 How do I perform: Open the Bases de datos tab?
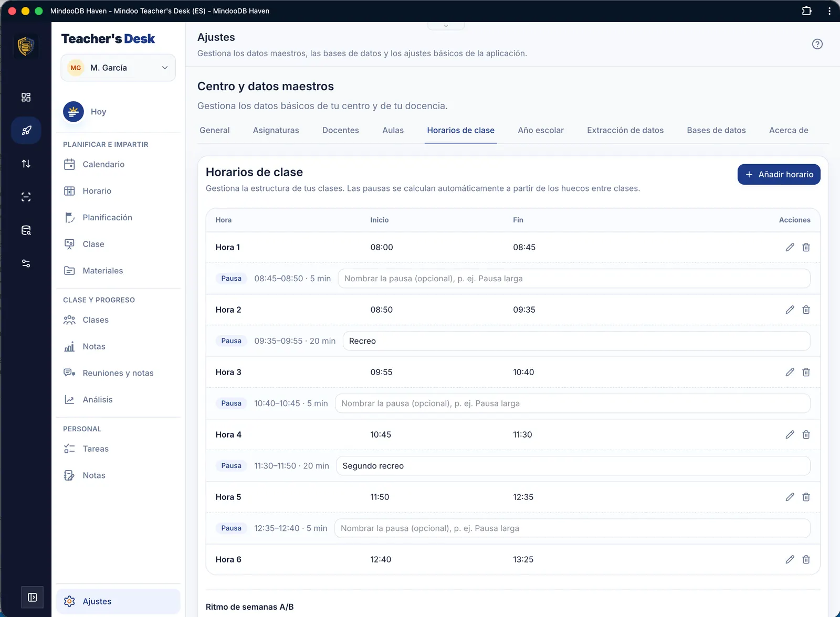point(716,130)
